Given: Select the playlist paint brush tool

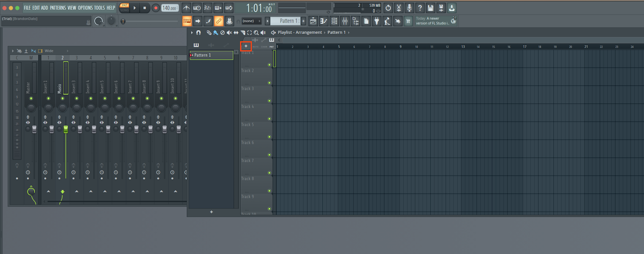Looking at the screenshot, I should tap(216, 33).
